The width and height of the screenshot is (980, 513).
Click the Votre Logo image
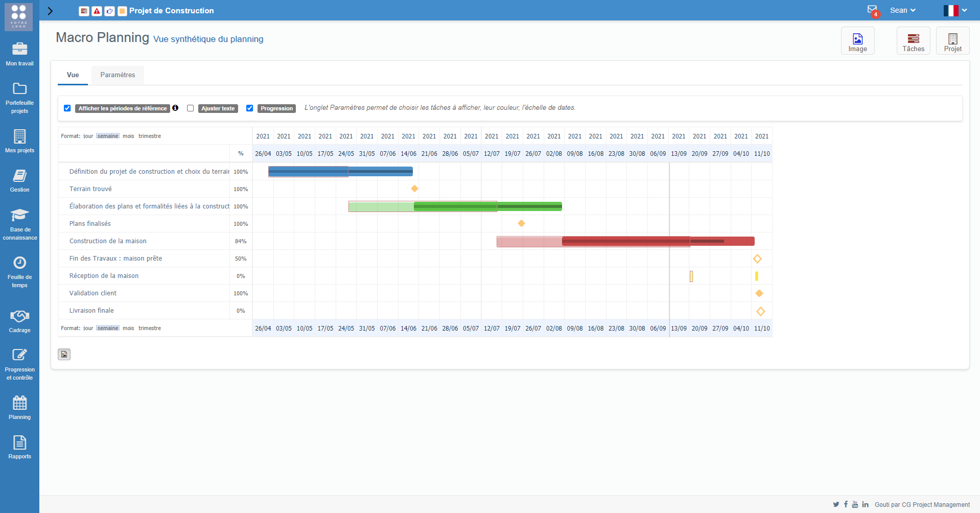19,16
